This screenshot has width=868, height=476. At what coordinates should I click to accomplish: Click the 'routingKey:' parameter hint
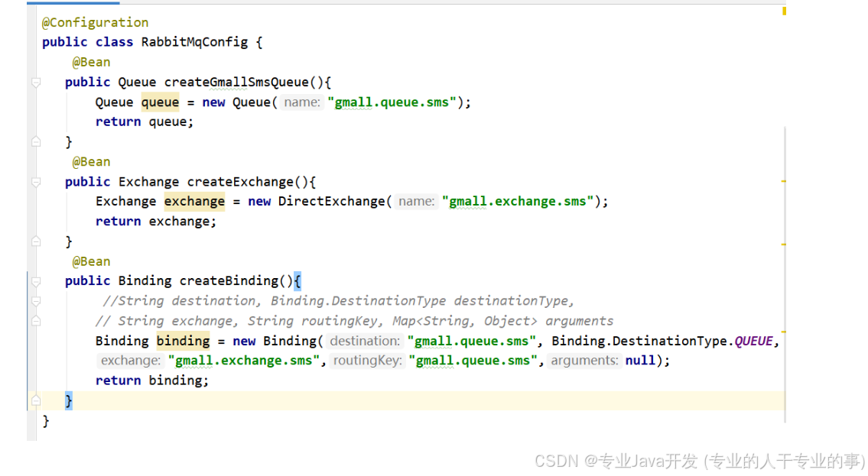pos(367,361)
